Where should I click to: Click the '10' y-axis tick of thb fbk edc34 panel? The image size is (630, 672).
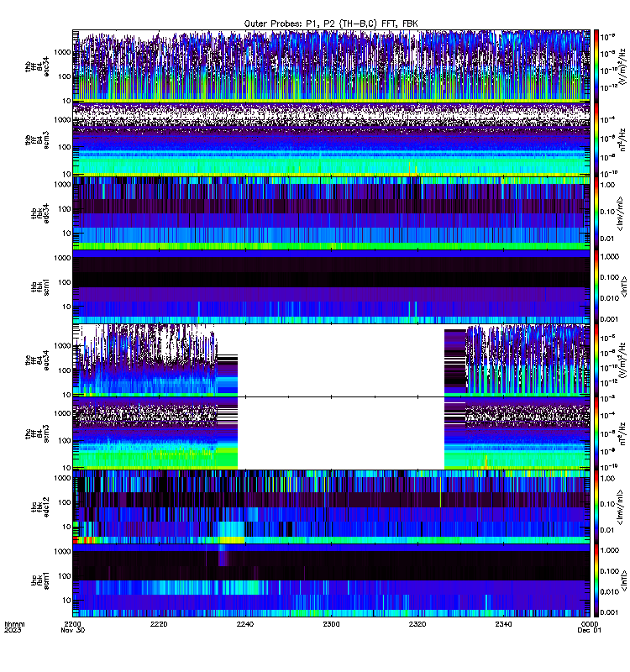(x=66, y=234)
